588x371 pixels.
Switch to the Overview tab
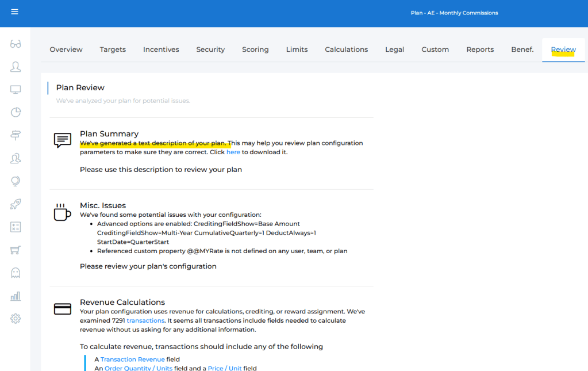(x=66, y=49)
